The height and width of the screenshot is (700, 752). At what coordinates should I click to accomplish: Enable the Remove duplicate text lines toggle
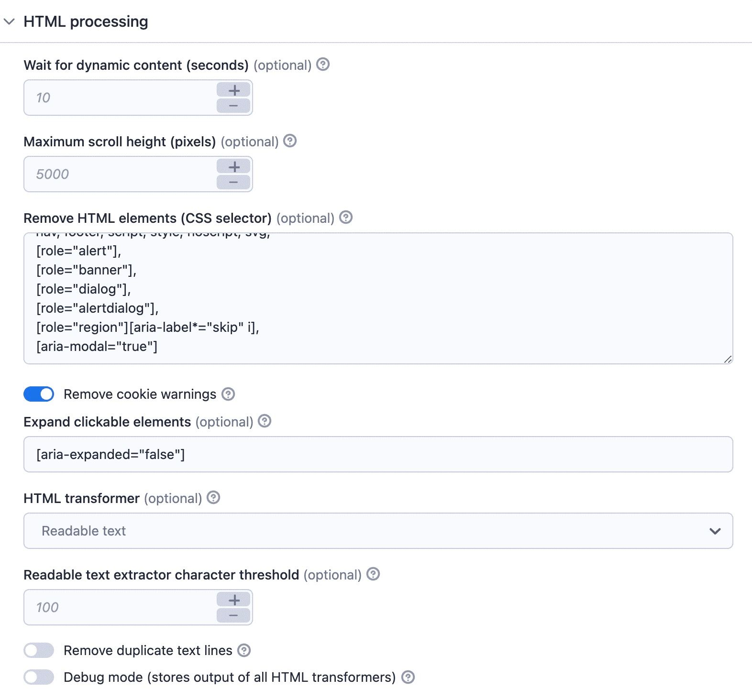[x=38, y=650]
